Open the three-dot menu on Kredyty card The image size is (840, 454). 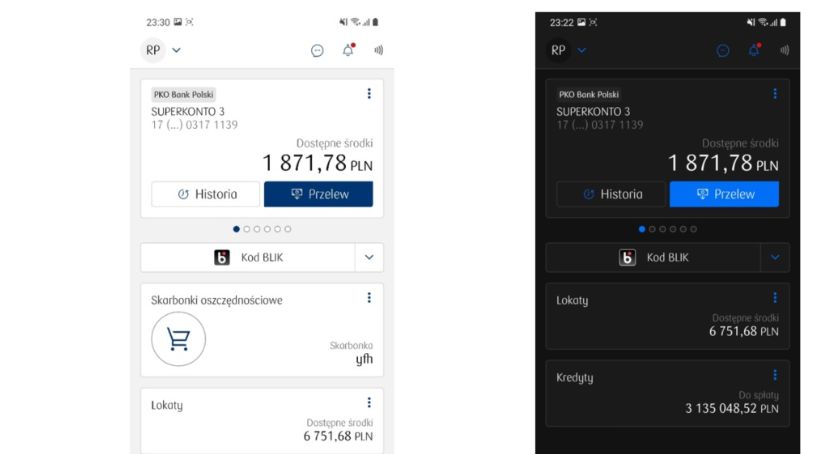(775, 375)
